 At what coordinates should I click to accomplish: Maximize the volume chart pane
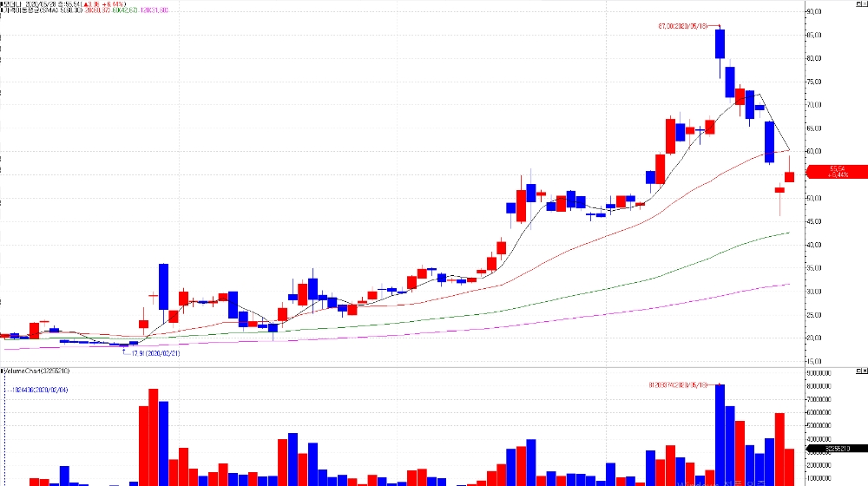point(858,371)
